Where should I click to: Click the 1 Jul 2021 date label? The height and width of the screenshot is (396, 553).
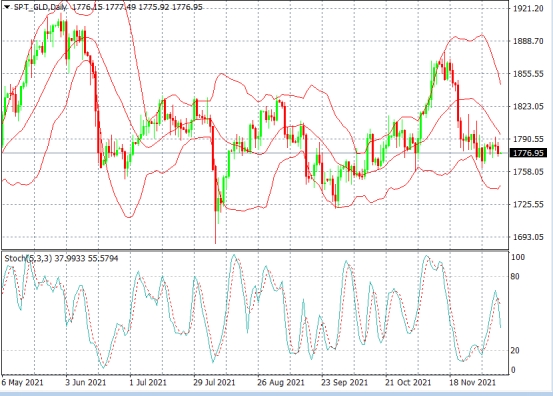148,382
